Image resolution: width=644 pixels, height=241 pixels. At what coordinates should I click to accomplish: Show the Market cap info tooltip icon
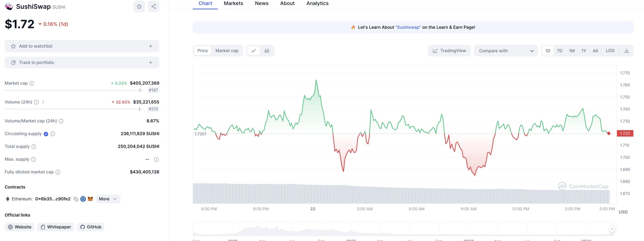tap(32, 83)
